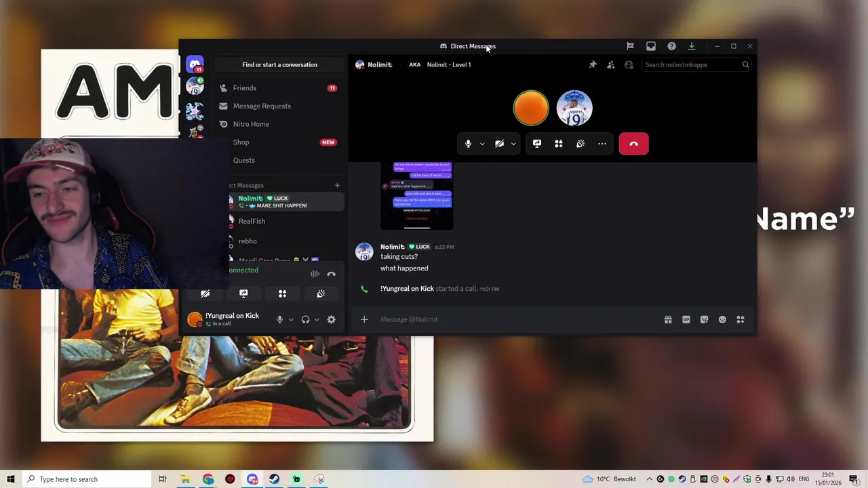The image size is (868, 488).
Task: Open the server with the number 9 jersey icon
Action: point(195,86)
